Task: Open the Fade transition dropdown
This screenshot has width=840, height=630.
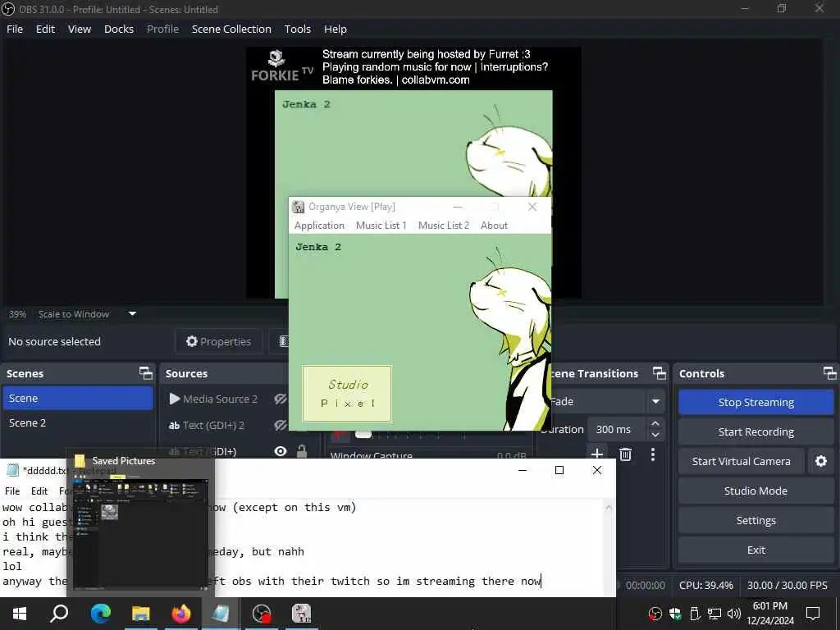Action: pyautogui.click(x=655, y=401)
